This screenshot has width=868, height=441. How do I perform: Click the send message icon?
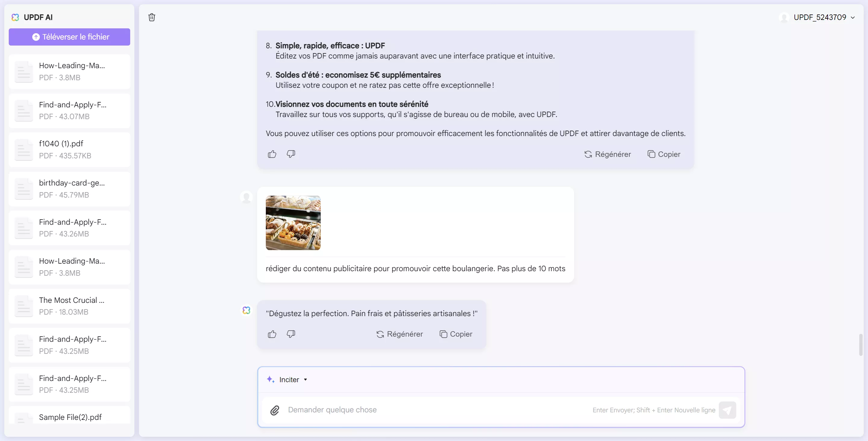pos(728,410)
